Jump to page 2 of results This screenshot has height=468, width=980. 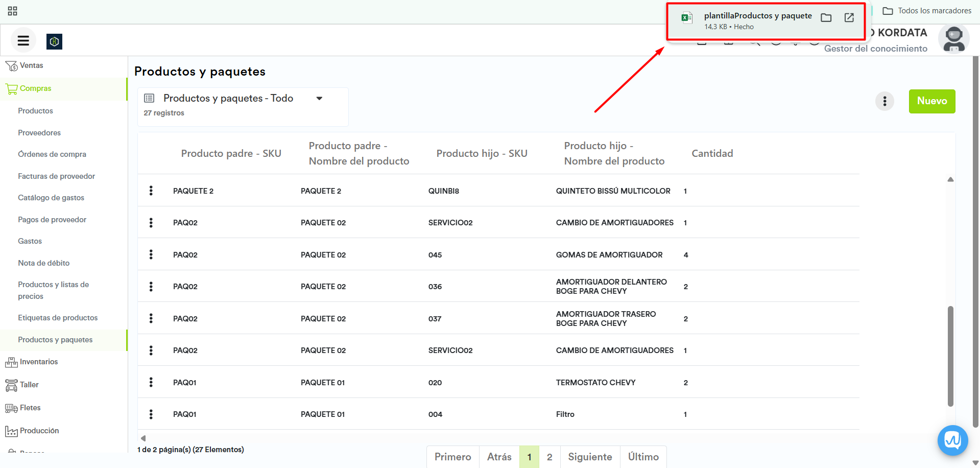coord(549,457)
